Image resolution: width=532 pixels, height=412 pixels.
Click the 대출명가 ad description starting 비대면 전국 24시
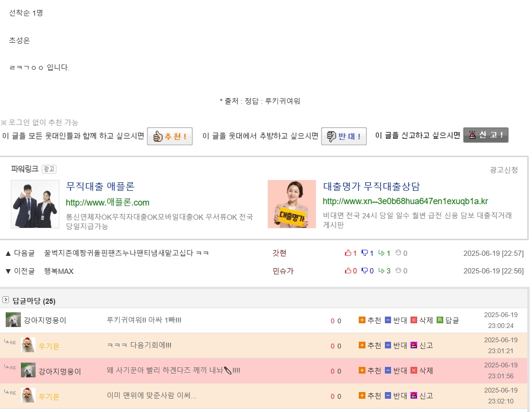pyautogui.click(x=417, y=220)
